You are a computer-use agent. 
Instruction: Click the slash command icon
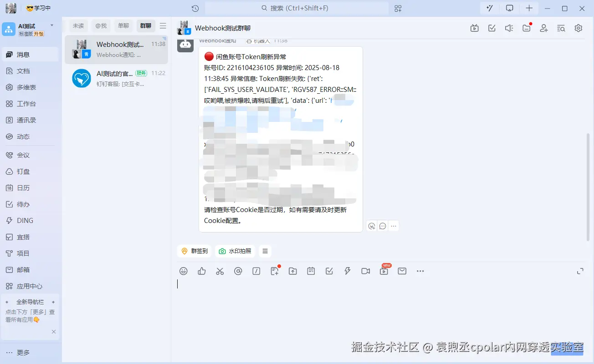[x=256, y=271]
